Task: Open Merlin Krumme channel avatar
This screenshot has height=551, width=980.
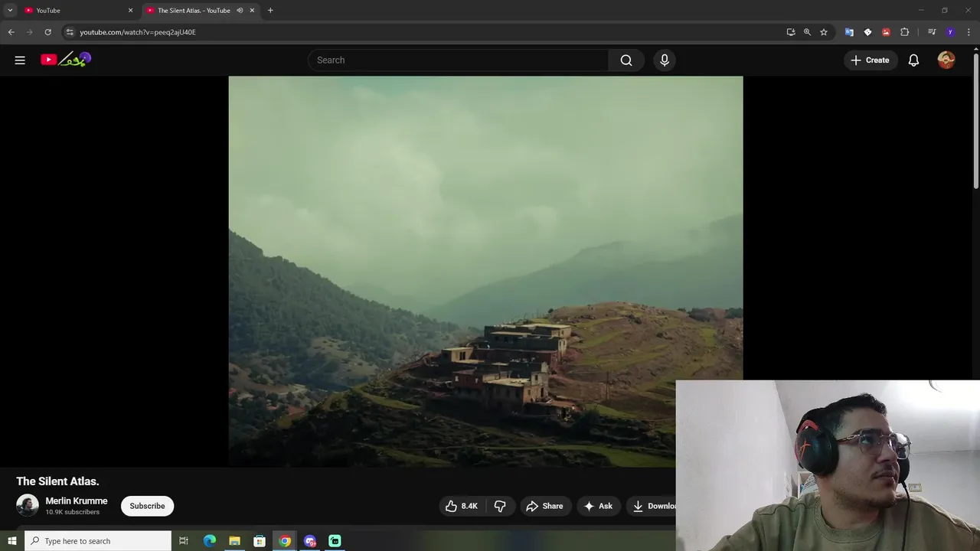Action: (x=28, y=506)
